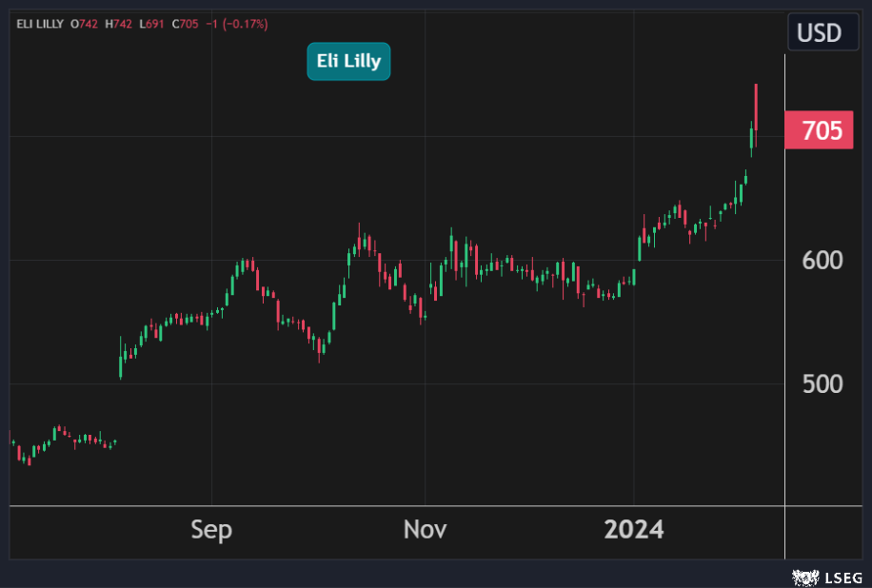The height and width of the screenshot is (588, 872).
Task: Select the H742 high value in legend
Action: coord(119,24)
